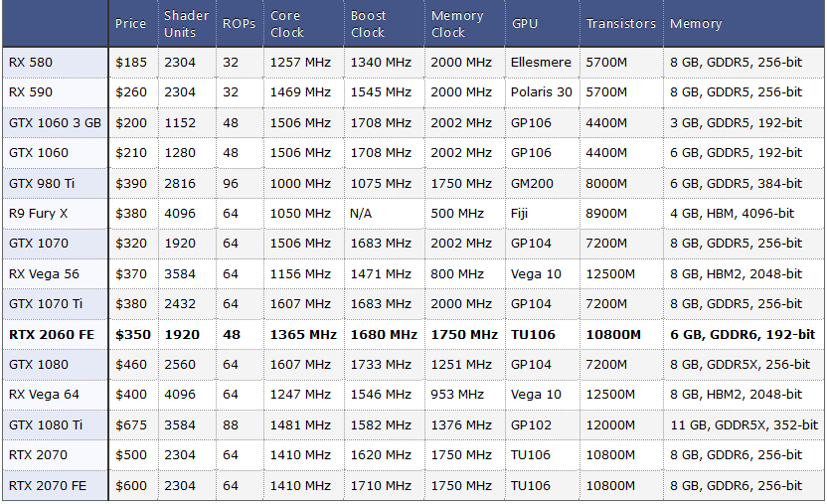
Task: Click the 8000M transistors value
Action: [606, 184]
